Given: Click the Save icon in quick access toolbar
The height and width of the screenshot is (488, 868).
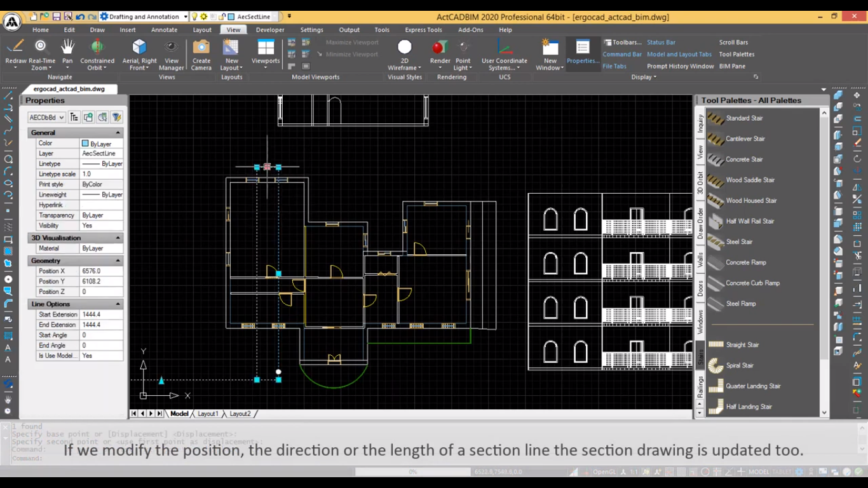Looking at the screenshot, I should tap(57, 17).
